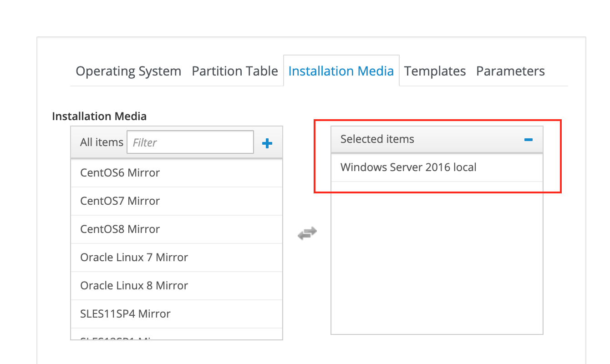Focus the Filter input field

190,142
